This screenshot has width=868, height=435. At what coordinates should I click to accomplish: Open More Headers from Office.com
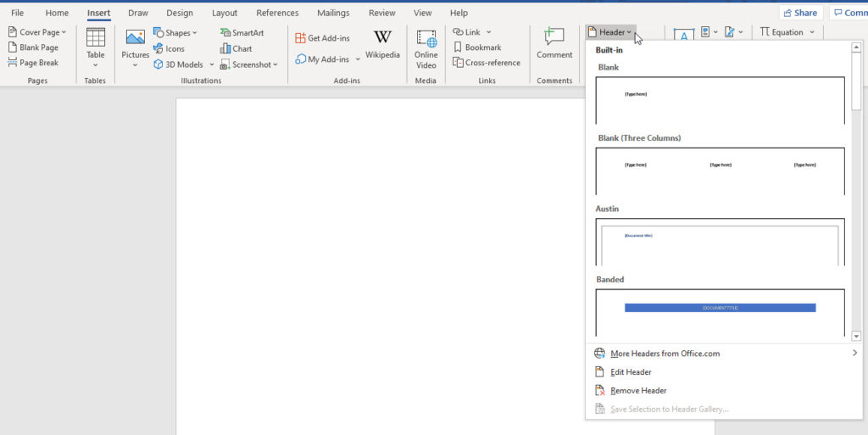coord(665,353)
